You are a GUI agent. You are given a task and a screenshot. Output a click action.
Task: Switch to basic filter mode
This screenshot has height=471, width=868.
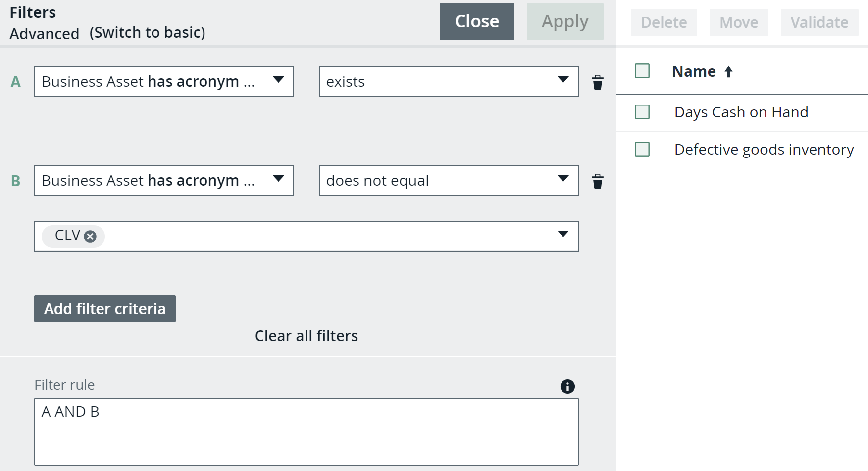147,33
